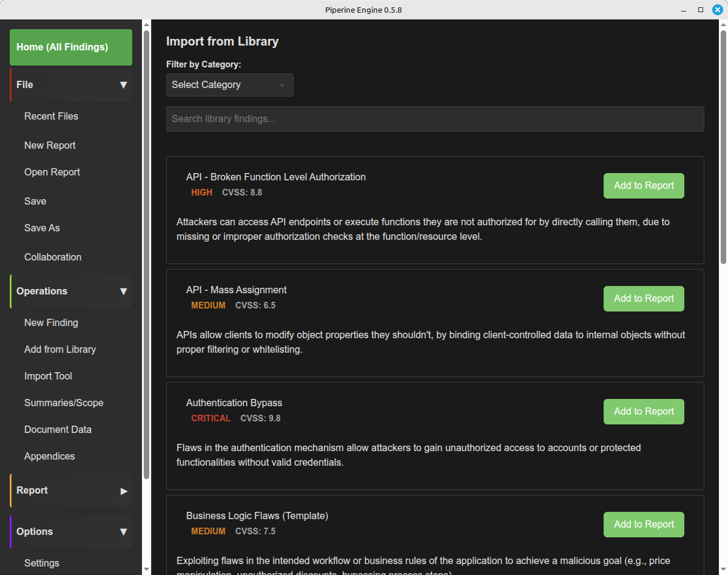Open the Select Category dropdown
Image resolution: width=728 pixels, height=575 pixels.
tap(229, 85)
